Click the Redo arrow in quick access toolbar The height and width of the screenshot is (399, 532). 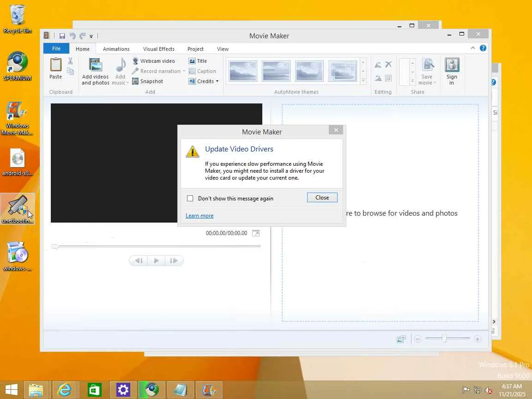point(83,36)
